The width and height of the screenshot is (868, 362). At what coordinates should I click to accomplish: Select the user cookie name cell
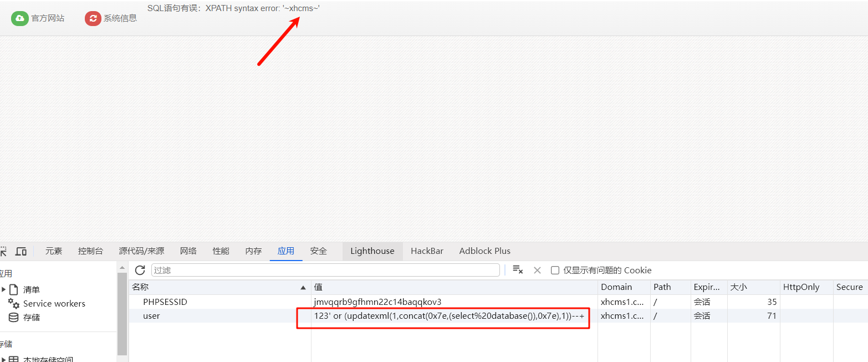(219, 316)
